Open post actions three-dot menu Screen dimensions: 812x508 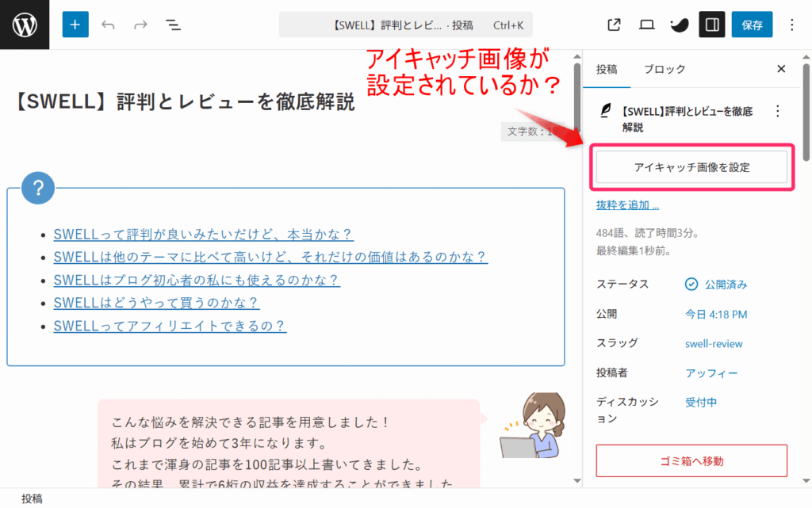click(777, 111)
